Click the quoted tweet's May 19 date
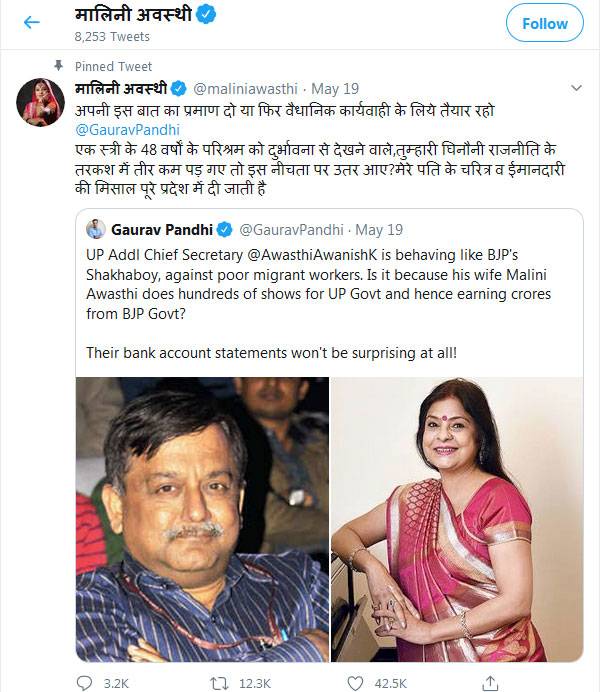The width and height of the screenshot is (601, 692). coord(378,229)
